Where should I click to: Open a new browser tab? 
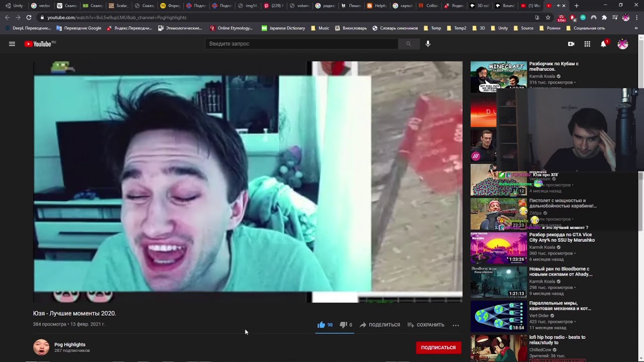click(577, 6)
